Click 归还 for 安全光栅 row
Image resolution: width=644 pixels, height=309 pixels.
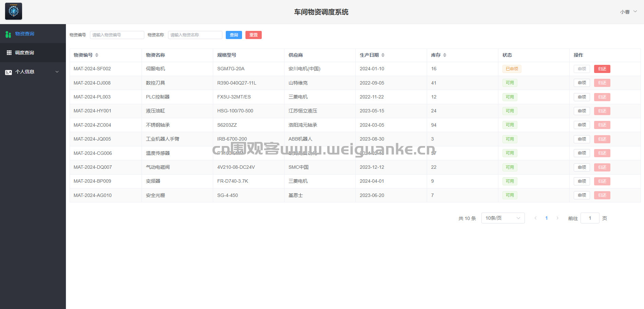[602, 195]
